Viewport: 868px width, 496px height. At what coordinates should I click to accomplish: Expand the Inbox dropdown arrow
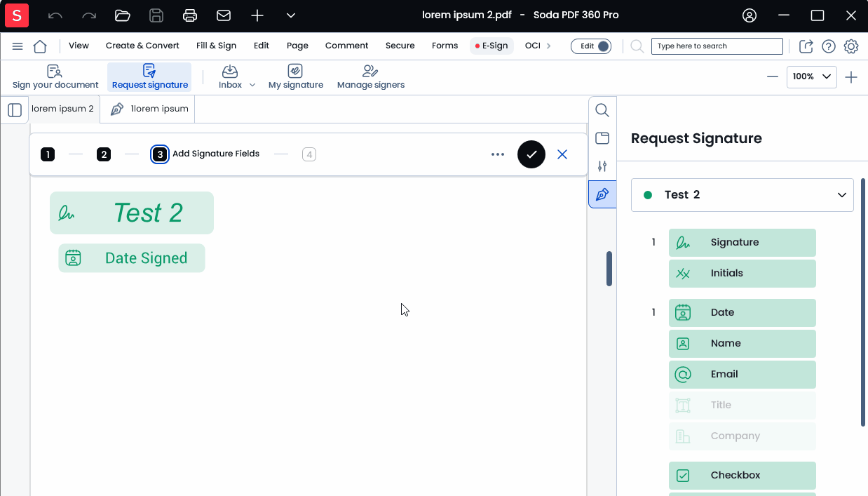pyautogui.click(x=252, y=85)
